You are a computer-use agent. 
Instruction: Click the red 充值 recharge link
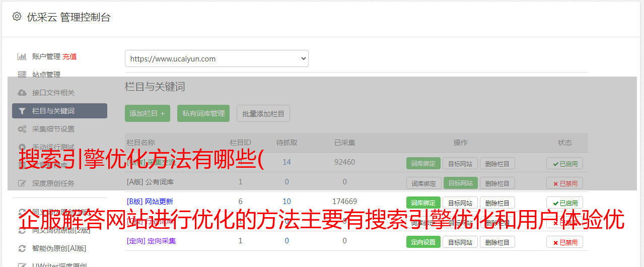(x=69, y=56)
